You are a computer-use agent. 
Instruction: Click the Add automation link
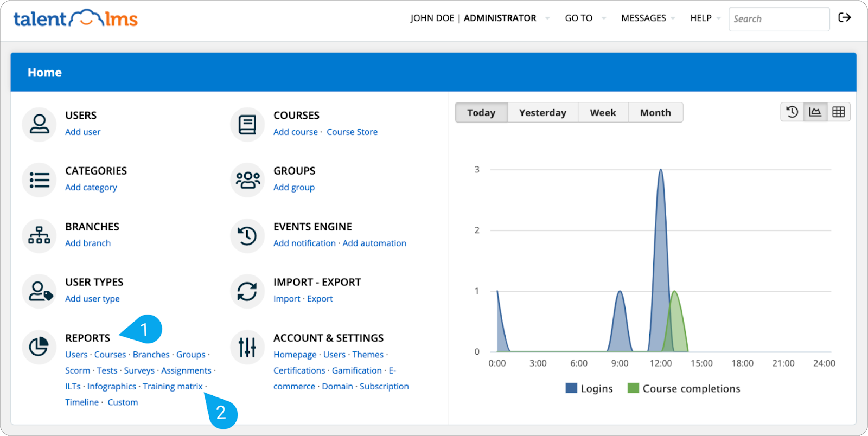click(374, 243)
